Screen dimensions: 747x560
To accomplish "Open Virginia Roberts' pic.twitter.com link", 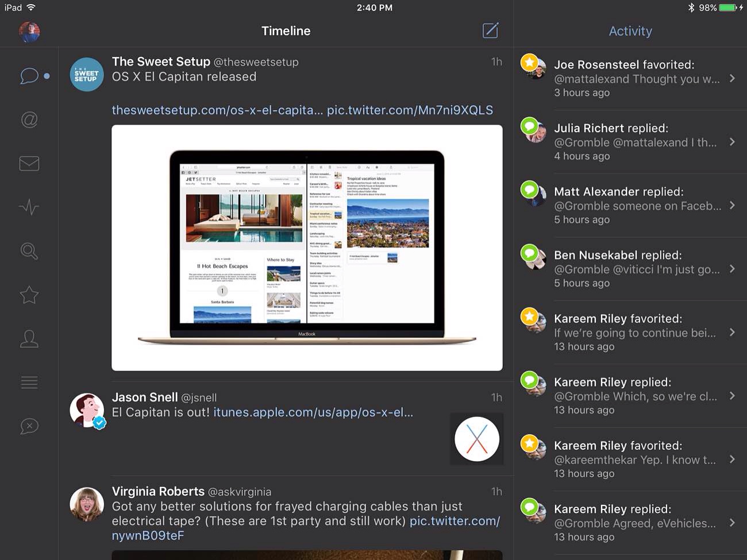I will (x=306, y=528).
